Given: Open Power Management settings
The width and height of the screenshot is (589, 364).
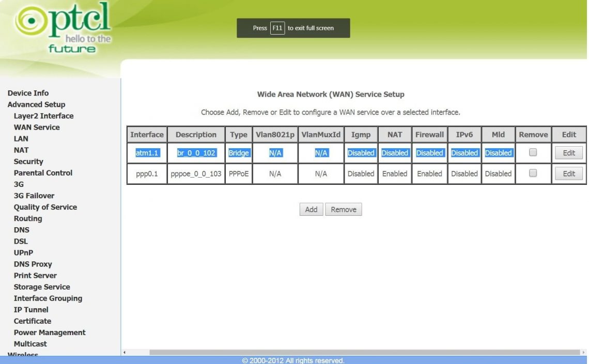Looking at the screenshot, I should pyautogui.click(x=50, y=332).
